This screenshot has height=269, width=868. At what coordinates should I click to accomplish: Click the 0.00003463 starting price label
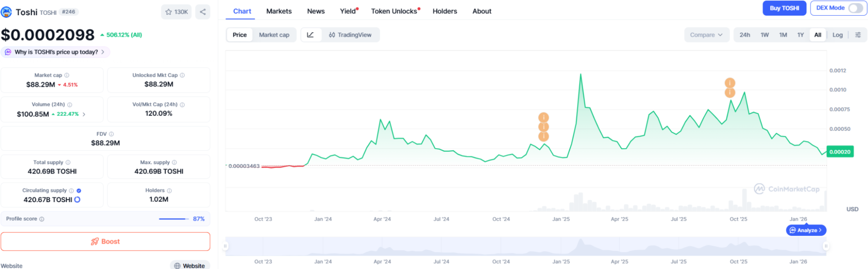244,166
